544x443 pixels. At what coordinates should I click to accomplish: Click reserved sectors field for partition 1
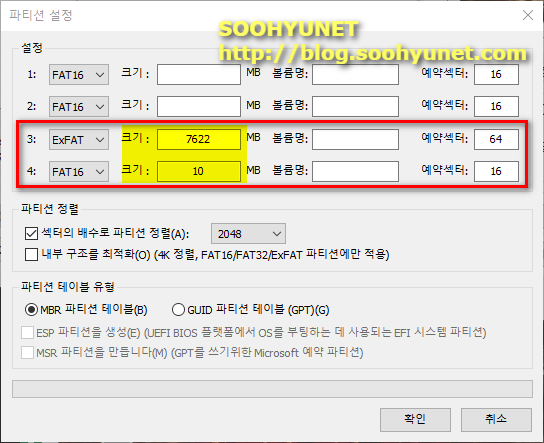(496, 74)
